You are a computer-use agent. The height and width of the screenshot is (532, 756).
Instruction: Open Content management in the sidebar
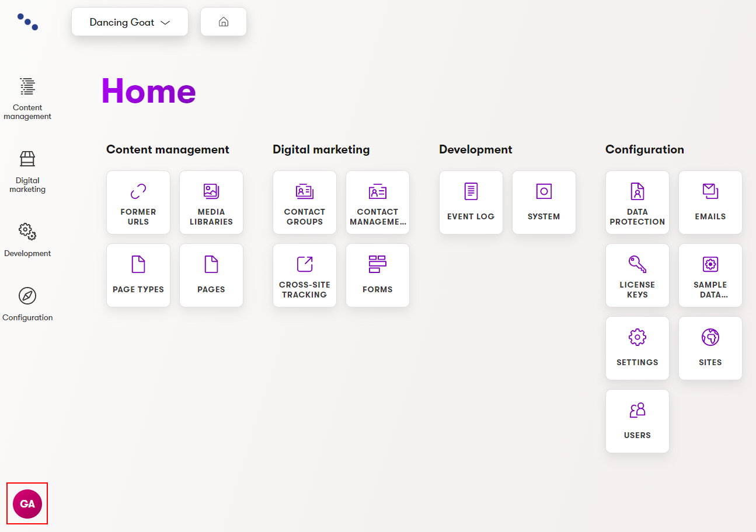tap(27, 98)
